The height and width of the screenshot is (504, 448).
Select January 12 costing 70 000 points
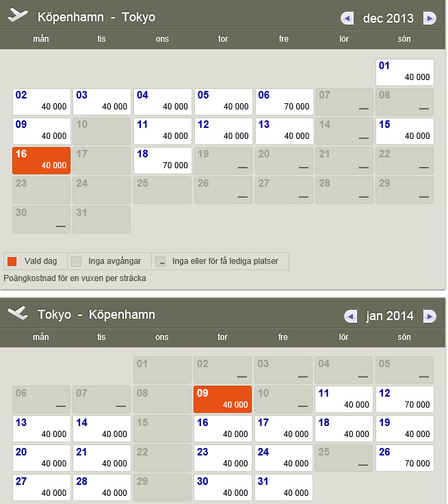tap(404, 399)
